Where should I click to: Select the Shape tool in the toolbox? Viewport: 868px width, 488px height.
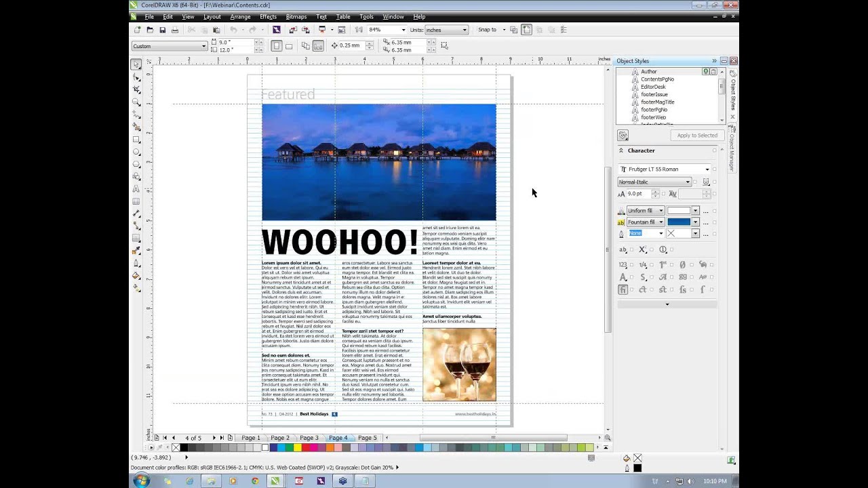click(x=136, y=77)
